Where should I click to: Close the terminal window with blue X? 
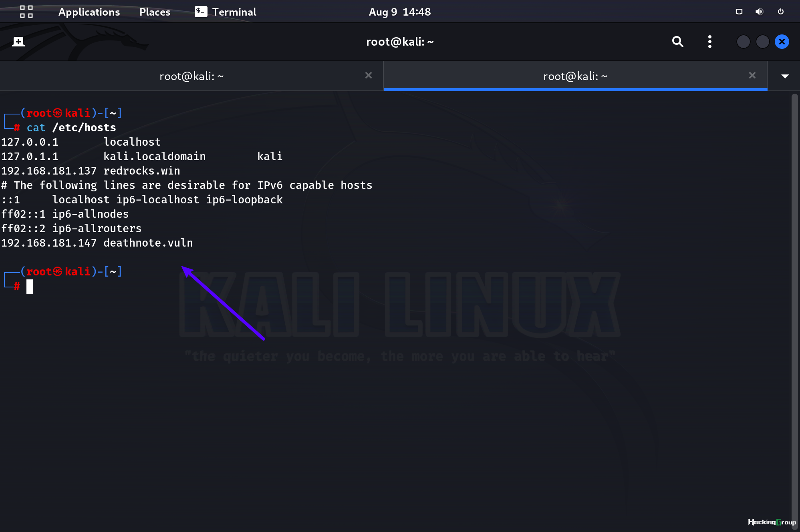(782, 42)
